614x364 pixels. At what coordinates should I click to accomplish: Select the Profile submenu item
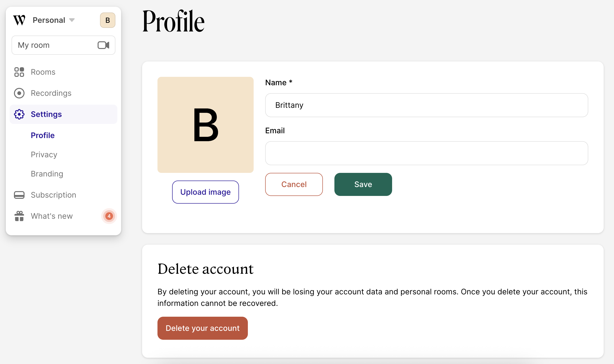[43, 135]
